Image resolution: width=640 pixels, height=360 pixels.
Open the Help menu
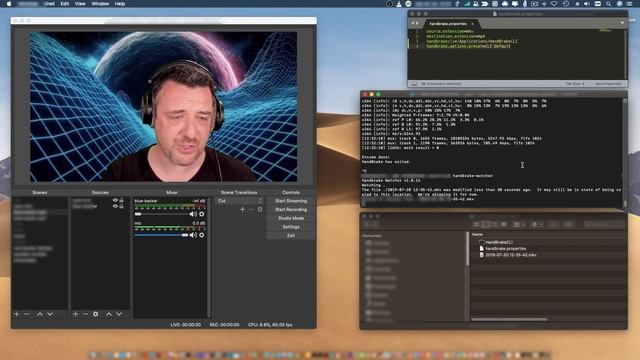(x=120, y=4)
